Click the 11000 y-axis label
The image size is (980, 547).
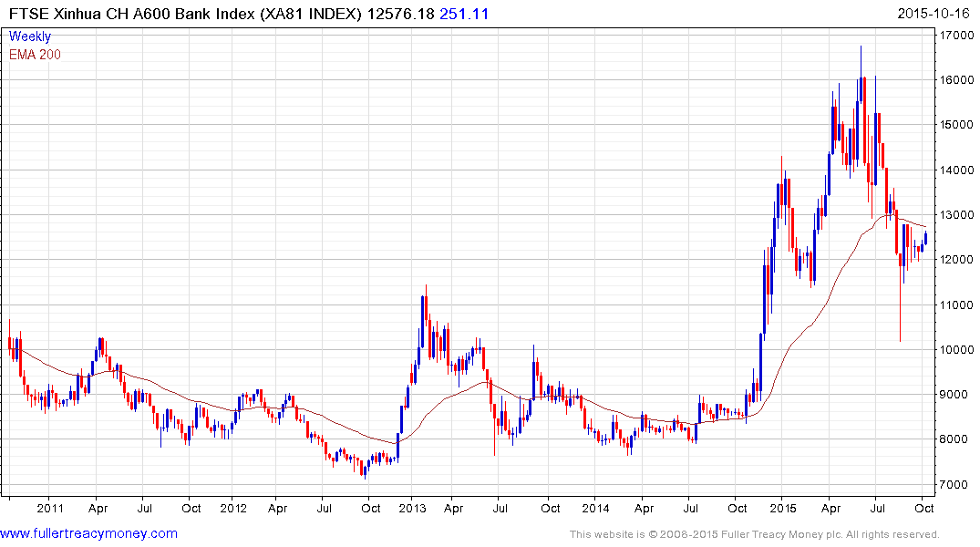(x=957, y=305)
